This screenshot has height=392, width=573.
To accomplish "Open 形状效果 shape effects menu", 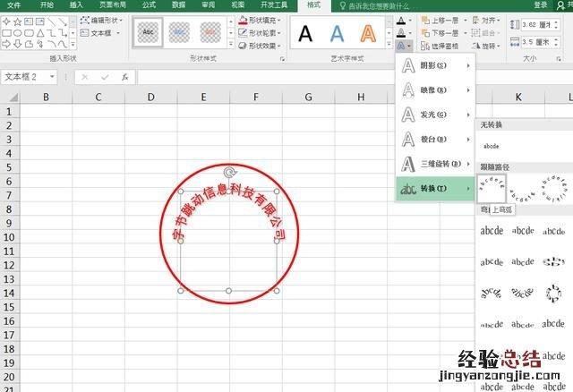I will 260,46.
